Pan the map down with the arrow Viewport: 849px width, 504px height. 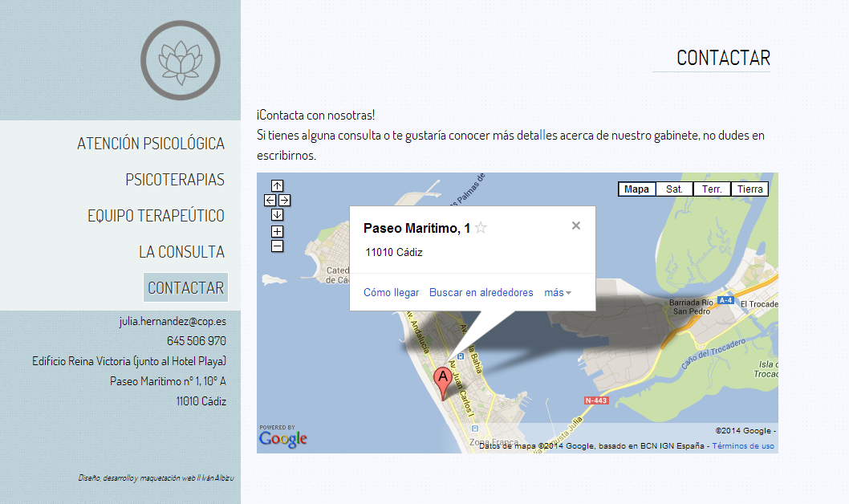pyautogui.click(x=277, y=215)
